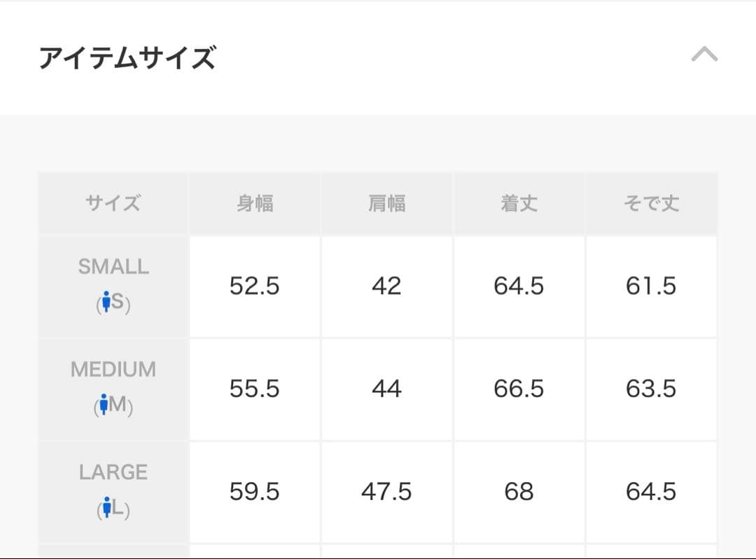This screenshot has height=559, width=756.
Task: Select the 59.5 value in LARGE row
Action: point(254,492)
